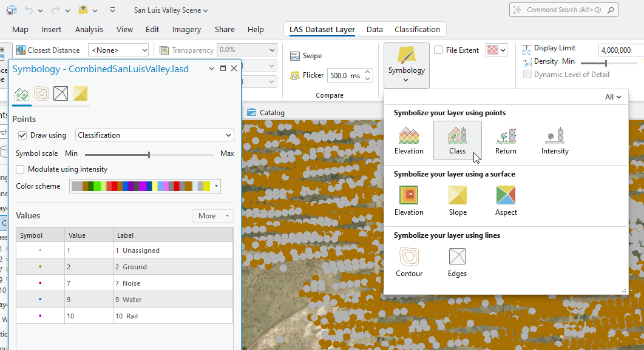
Task: Select Elevation points symbology icon
Action: (x=408, y=140)
